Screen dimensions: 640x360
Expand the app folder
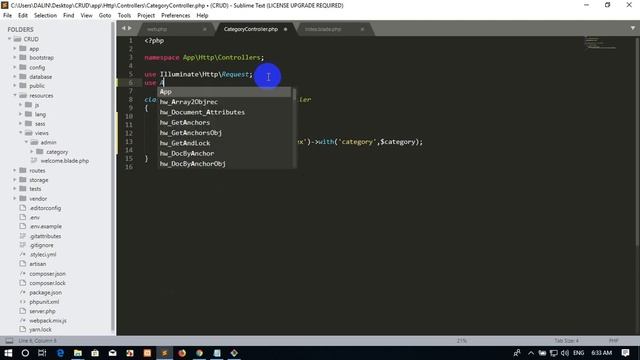click(x=15, y=49)
